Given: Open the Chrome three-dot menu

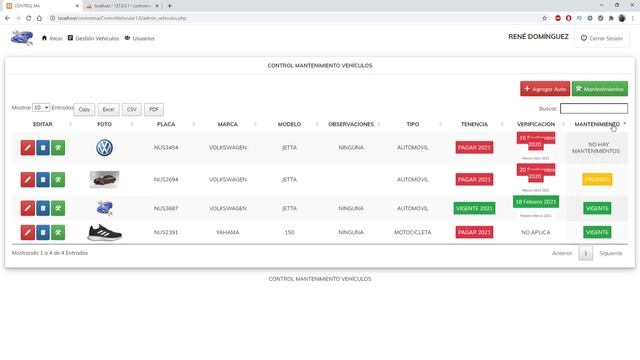Looking at the screenshot, I should 633,18.
